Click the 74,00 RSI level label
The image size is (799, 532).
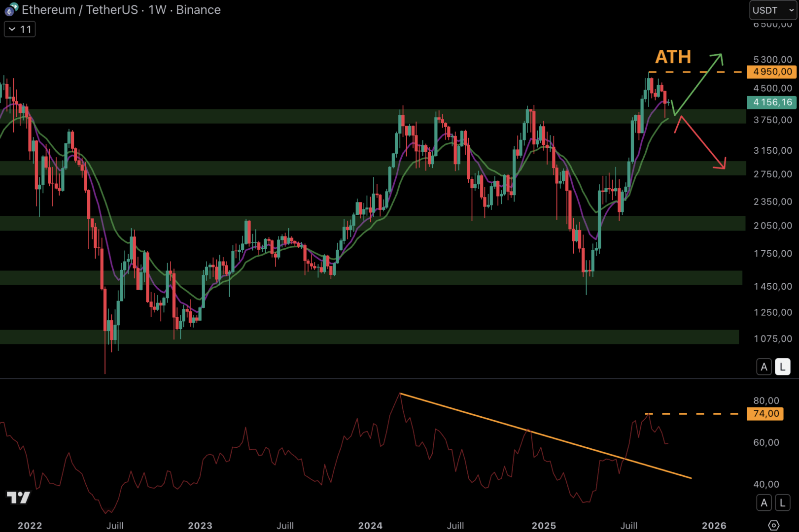[x=765, y=414]
